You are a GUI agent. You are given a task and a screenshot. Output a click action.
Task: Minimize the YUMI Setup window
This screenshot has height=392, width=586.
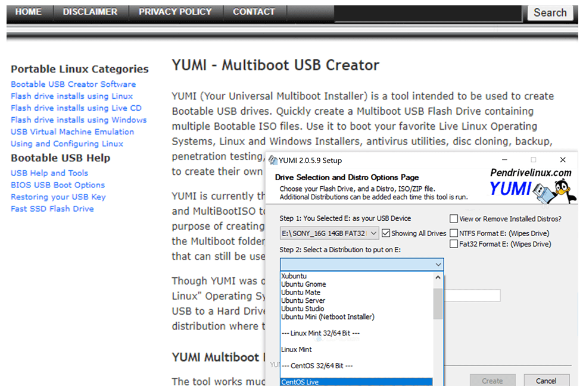(x=504, y=160)
